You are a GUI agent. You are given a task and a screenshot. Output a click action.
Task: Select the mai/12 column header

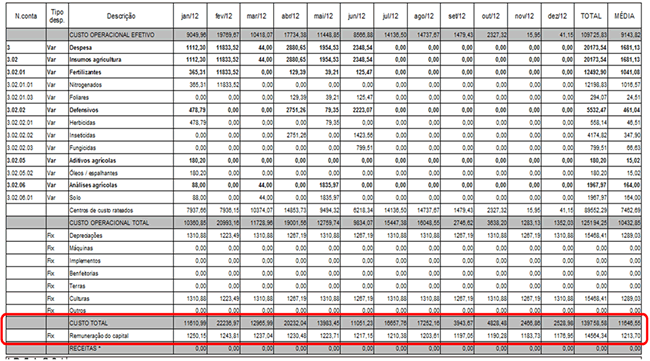(323, 16)
